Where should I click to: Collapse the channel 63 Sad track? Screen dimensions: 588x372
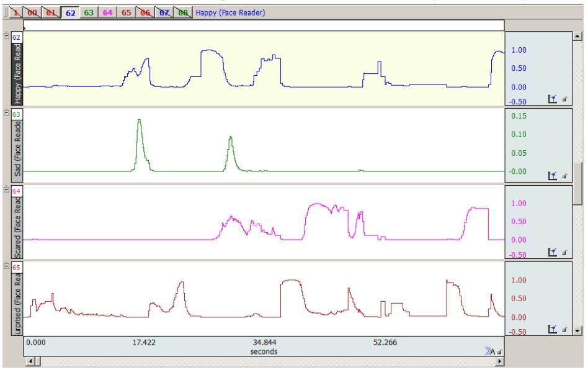7,113
